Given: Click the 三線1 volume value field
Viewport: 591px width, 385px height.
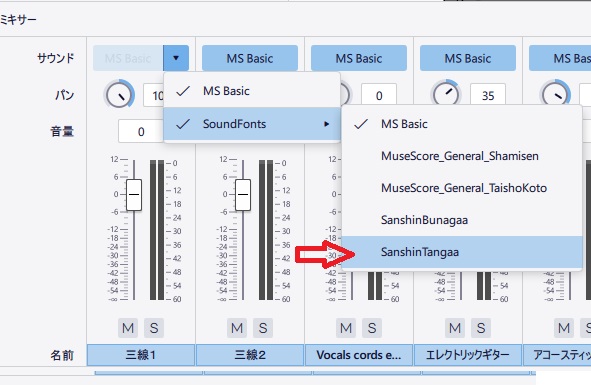Looking at the screenshot, I should point(141,132).
